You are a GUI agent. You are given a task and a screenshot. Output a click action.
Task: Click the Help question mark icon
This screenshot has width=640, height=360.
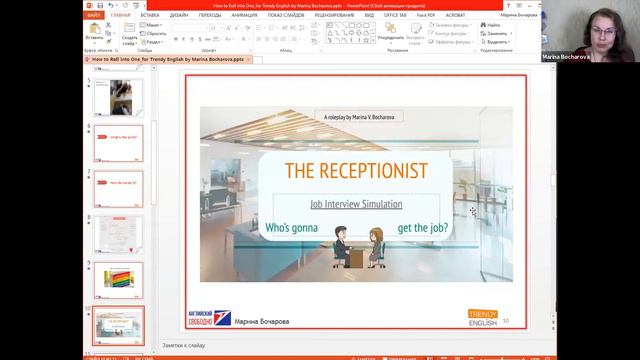508,6
